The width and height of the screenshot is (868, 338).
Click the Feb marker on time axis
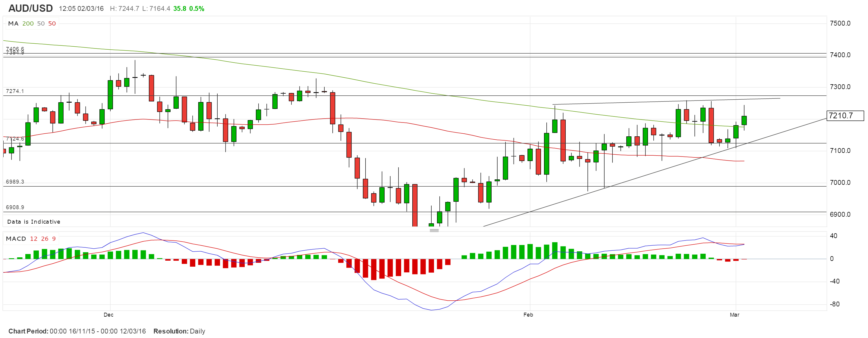pos(528,315)
